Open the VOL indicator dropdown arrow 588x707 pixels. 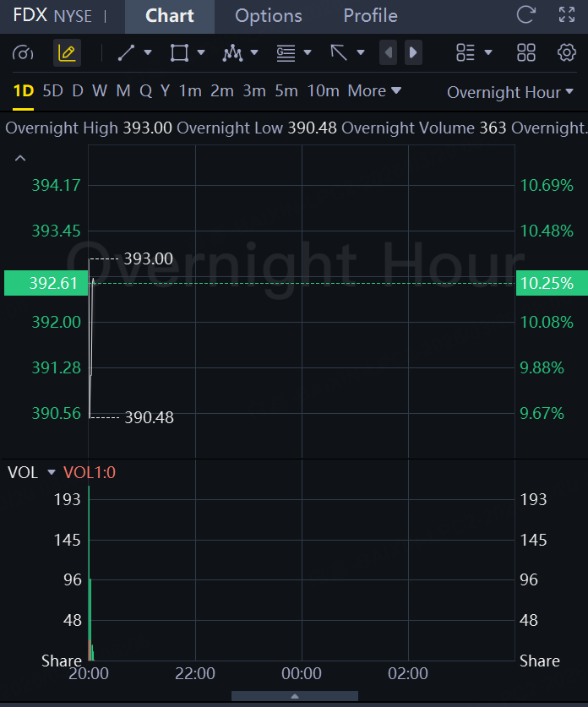[51, 473]
